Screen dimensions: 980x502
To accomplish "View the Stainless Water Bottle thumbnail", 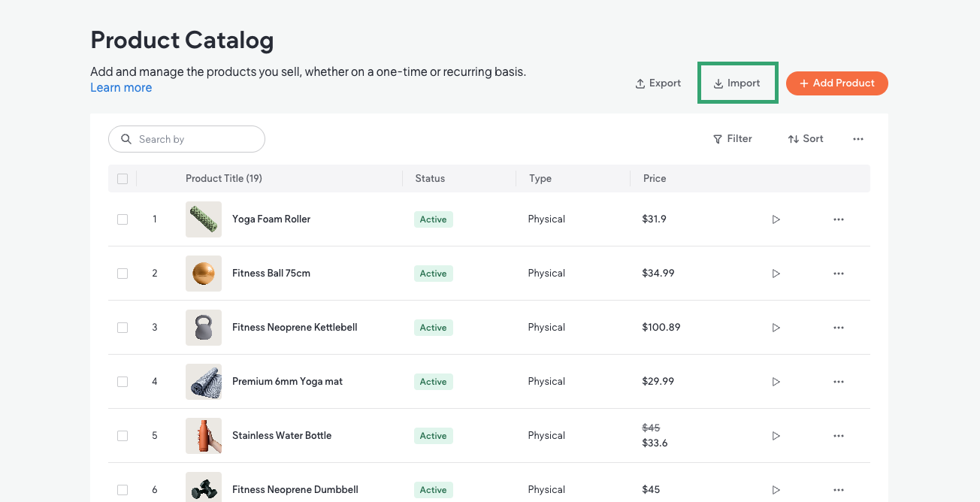I will (204, 435).
